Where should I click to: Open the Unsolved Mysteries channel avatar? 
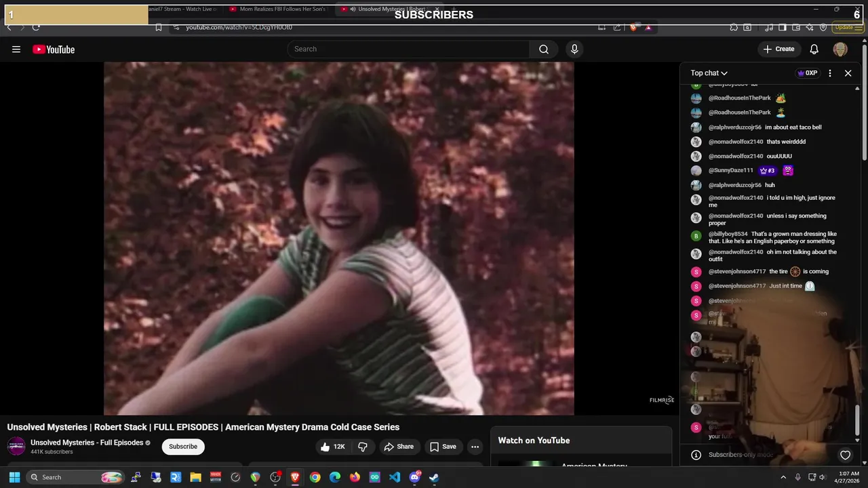click(x=16, y=446)
